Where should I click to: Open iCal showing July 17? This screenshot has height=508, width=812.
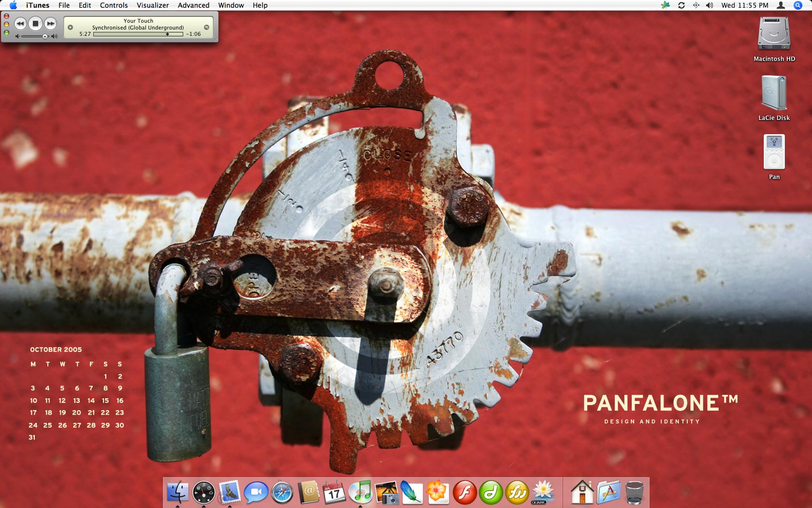click(x=334, y=492)
